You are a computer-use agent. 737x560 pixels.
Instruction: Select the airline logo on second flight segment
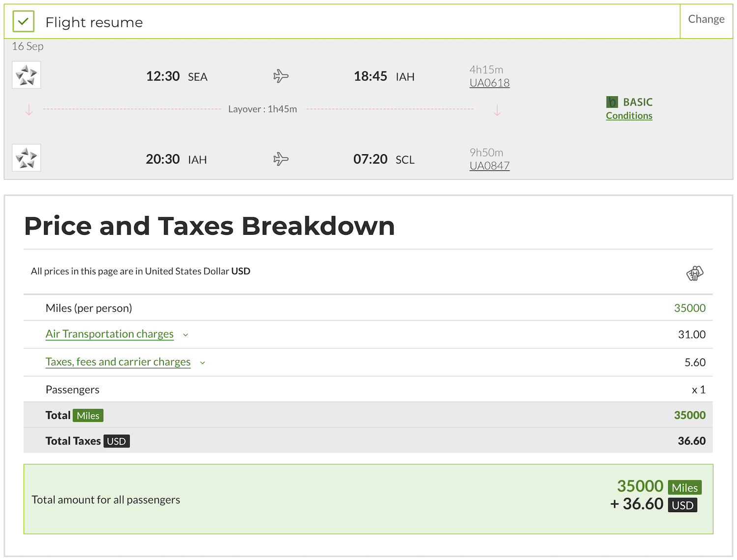[x=26, y=158]
